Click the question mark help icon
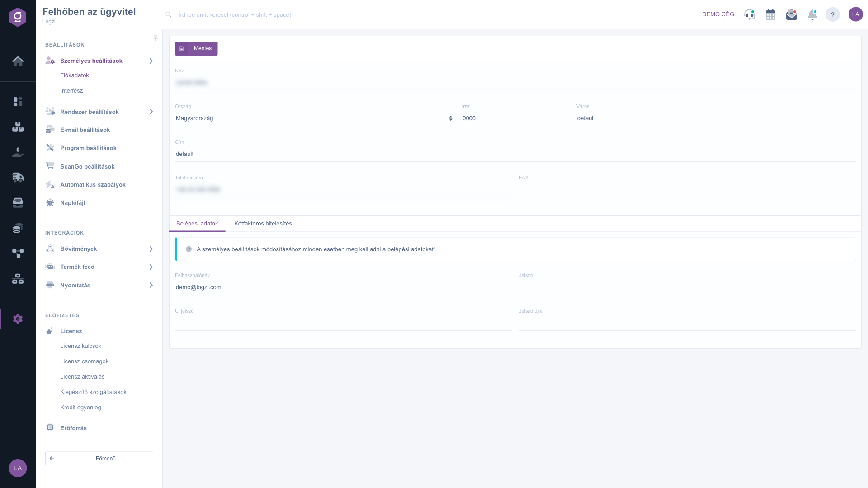Screen dimensions: 868x488 point(833,14)
